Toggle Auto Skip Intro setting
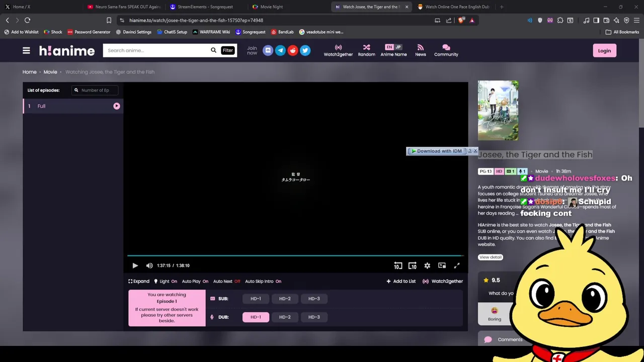 click(x=263, y=281)
